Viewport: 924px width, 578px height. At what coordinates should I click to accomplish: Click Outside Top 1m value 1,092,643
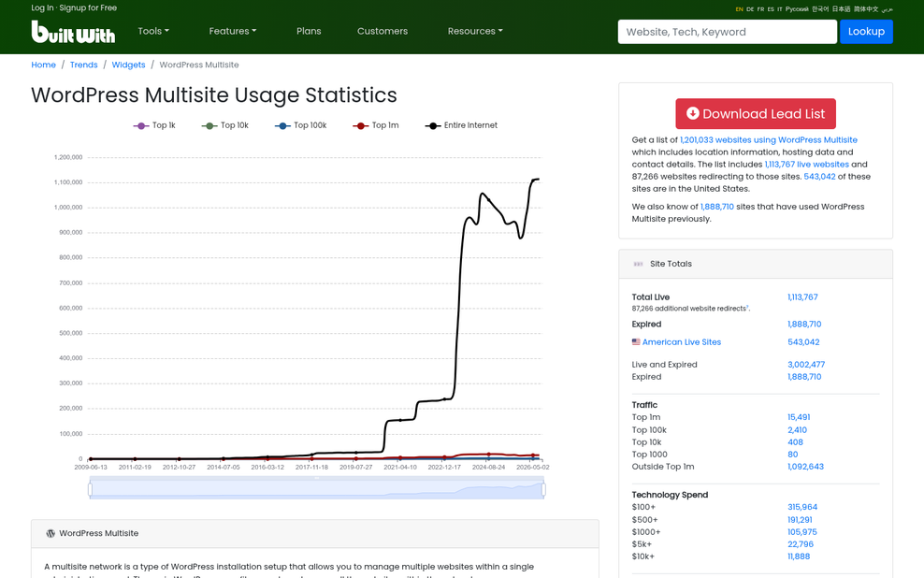pyautogui.click(x=805, y=467)
